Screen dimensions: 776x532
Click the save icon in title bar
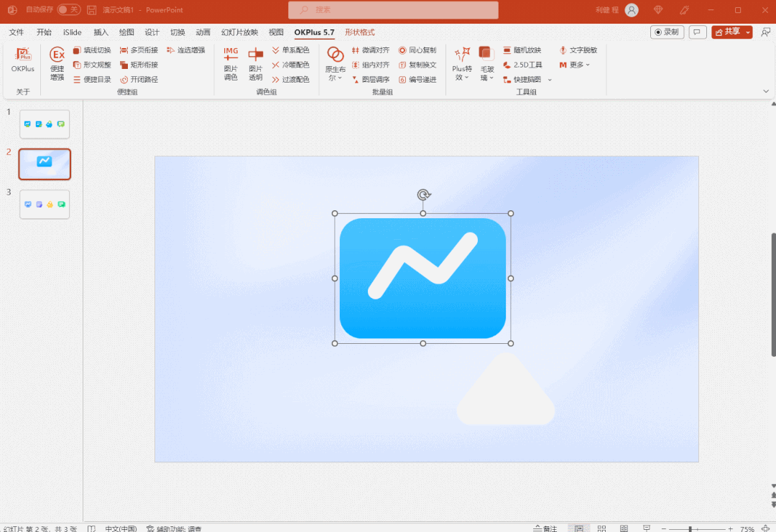tap(91, 10)
